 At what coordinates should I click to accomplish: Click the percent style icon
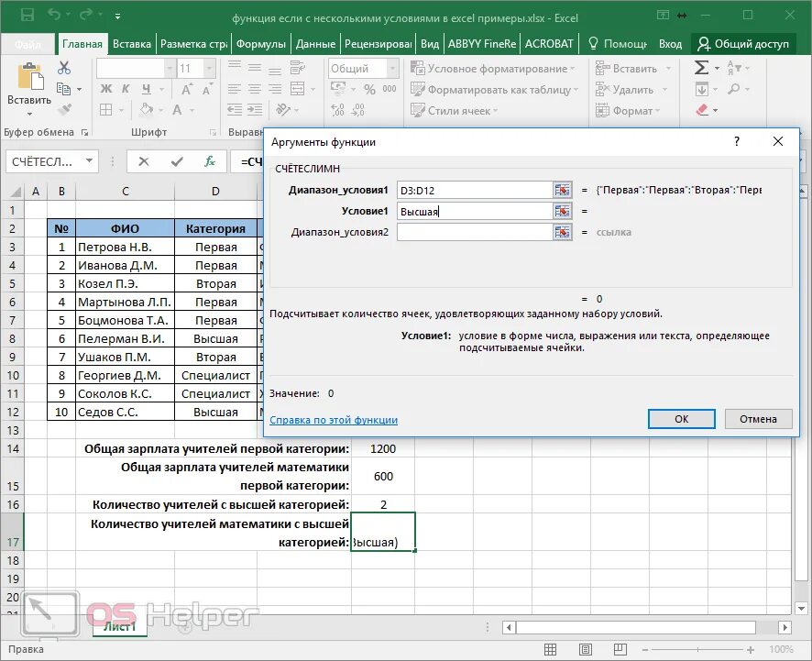(x=369, y=90)
